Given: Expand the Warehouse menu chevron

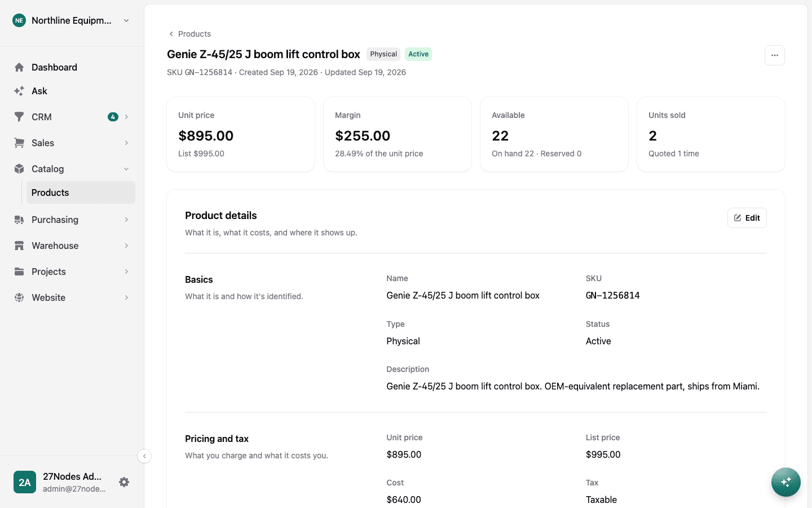Looking at the screenshot, I should [126, 246].
